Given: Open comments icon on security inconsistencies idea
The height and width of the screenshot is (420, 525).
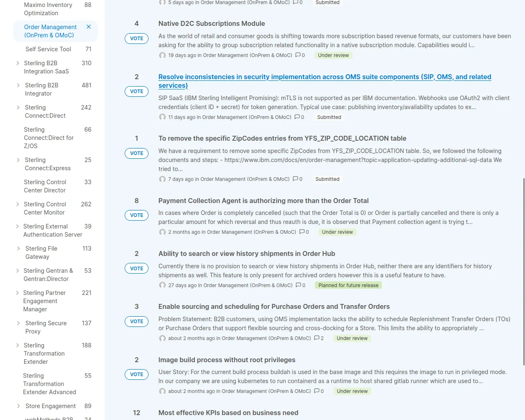Looking at the screenshot, I should click(299, 117).
